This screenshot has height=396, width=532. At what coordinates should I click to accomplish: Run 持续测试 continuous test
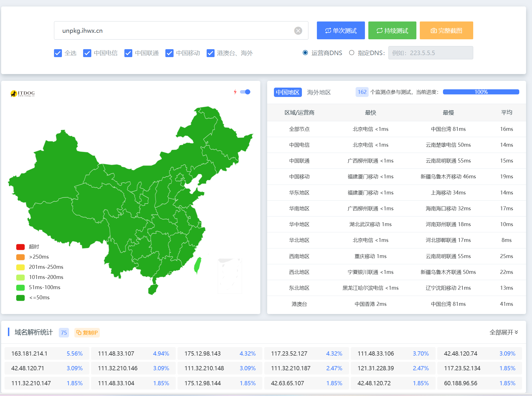392,31
